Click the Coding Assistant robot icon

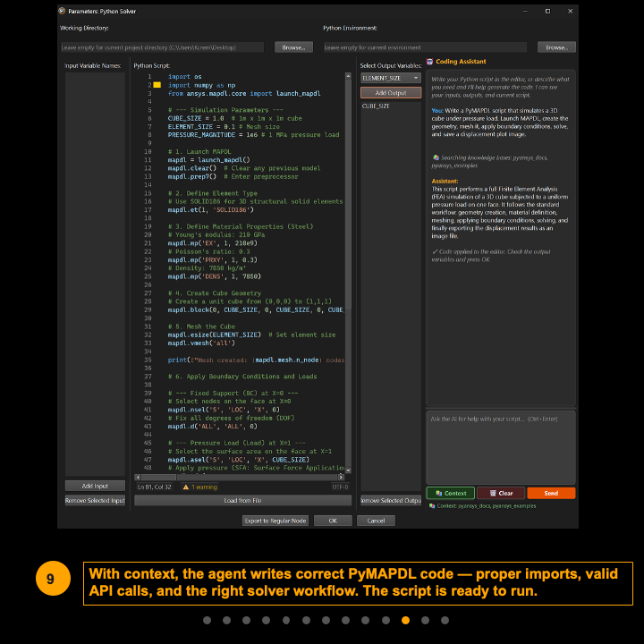click(x=429, y=62)
